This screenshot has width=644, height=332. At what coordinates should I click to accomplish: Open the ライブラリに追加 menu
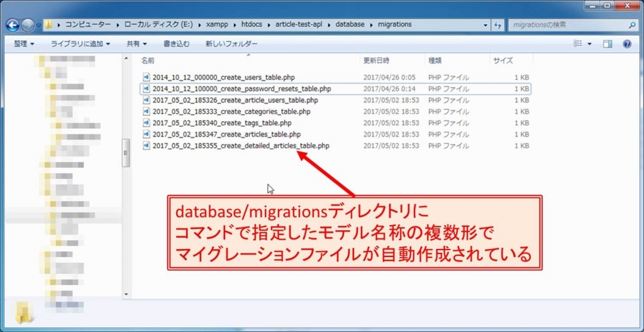coord(80,44)
